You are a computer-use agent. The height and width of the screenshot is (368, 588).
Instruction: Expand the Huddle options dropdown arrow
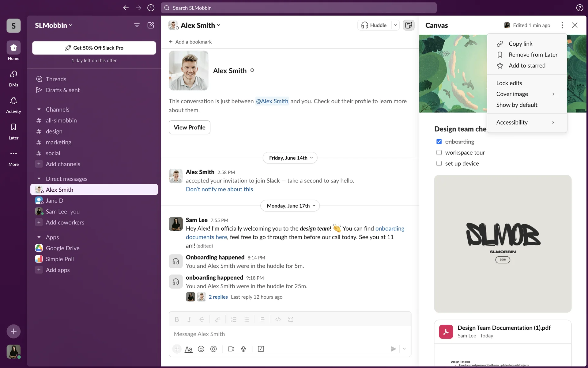[x=395, y=25]
